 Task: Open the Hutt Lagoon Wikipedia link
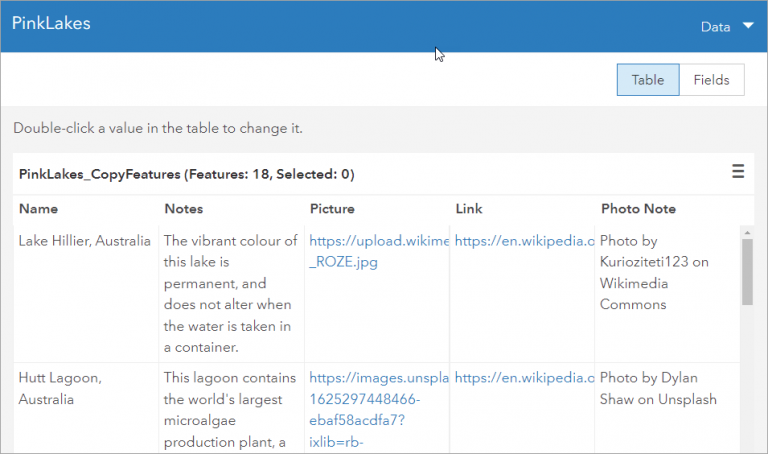(524, 379)
